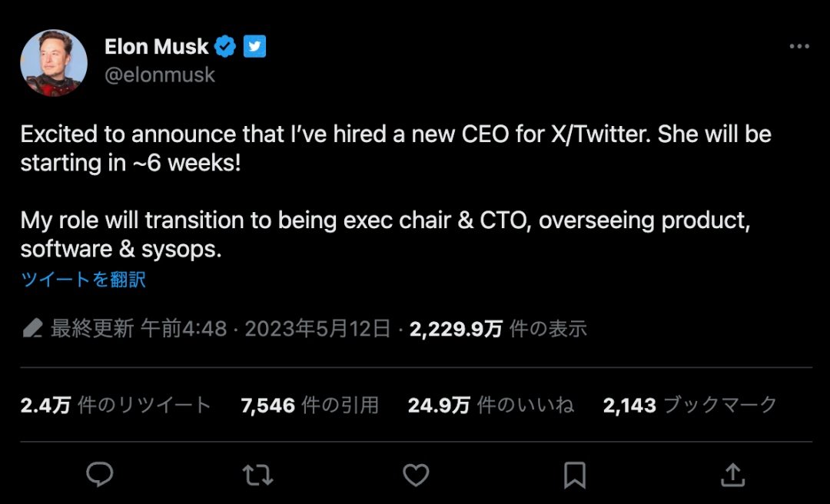Like the tweet
Viewport: 830px width, 504px height.
pos(416,475)
